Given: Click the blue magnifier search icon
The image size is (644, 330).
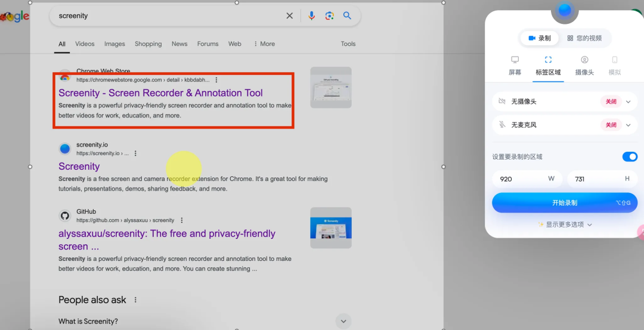Looking at the screenshot, I should [348, 15].
